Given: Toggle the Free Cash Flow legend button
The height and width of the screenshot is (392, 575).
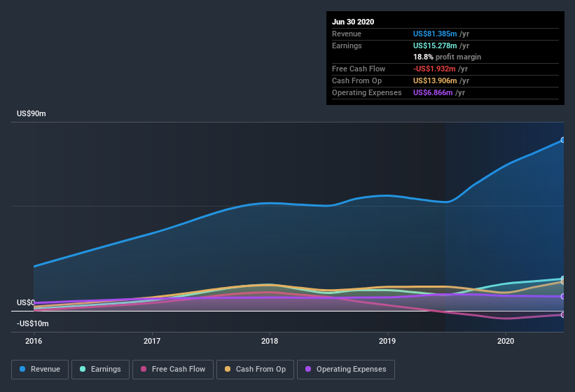Looking at the screenshot, I should coord(173,370).
